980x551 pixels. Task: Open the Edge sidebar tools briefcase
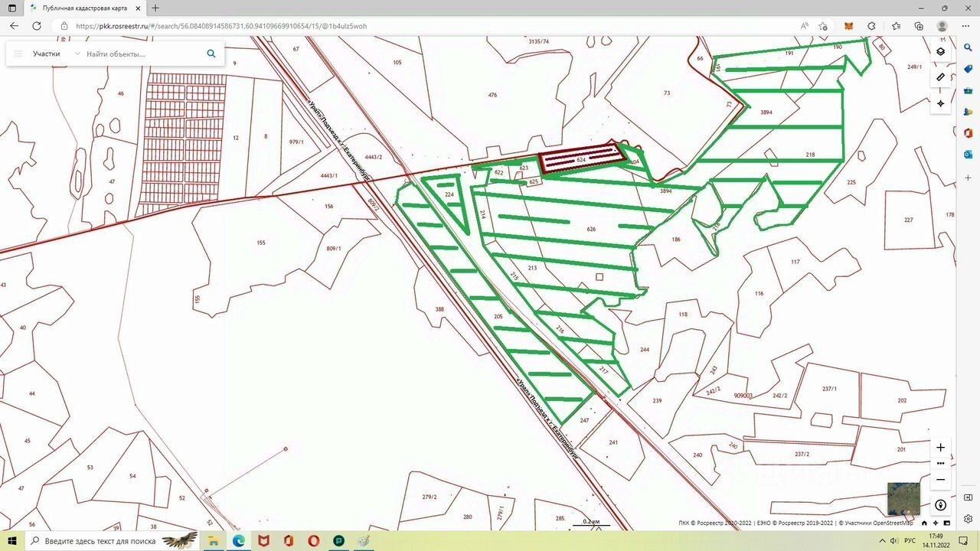click(x=969, y=90)
